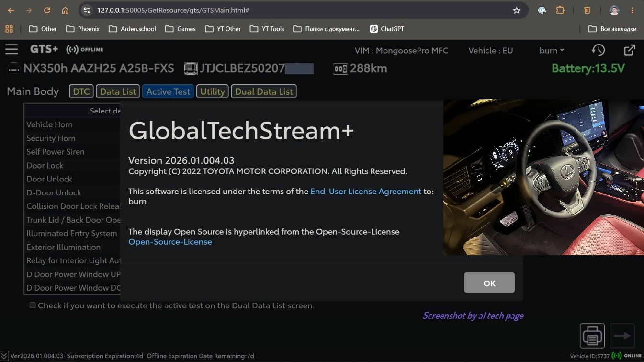This screenshot has width=644, height=362.
Task: Click the VIN icon before JTJCLBEZ50207
Action: point(191,68)
